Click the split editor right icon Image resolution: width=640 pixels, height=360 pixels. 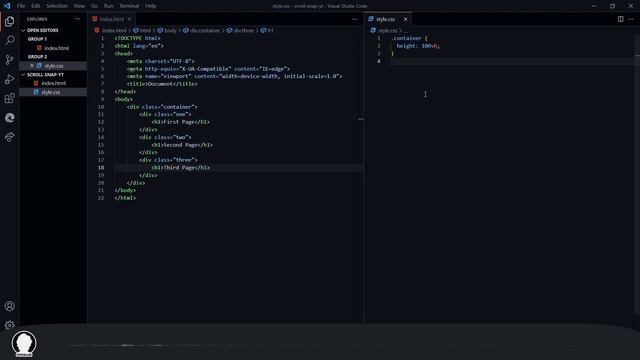click(620, 19)
